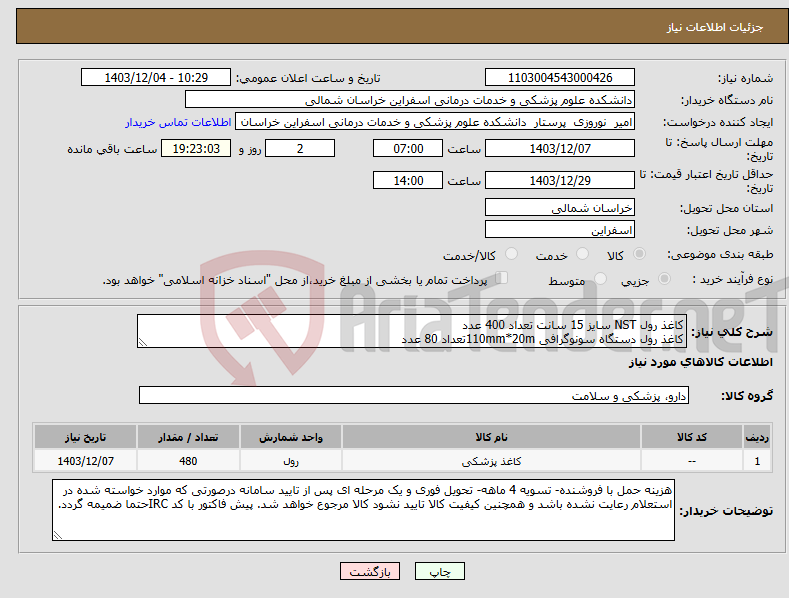Click the remaining time 19:23:03 field
The width and height of the screenshot is (789, 598).
click(x=196, y=148)
